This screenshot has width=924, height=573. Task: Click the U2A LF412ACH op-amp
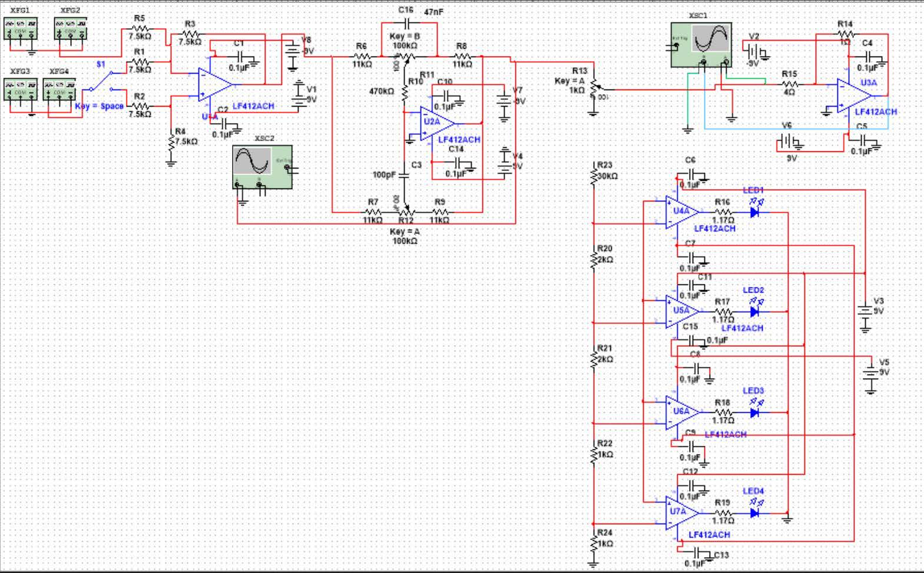click(436, 123)
